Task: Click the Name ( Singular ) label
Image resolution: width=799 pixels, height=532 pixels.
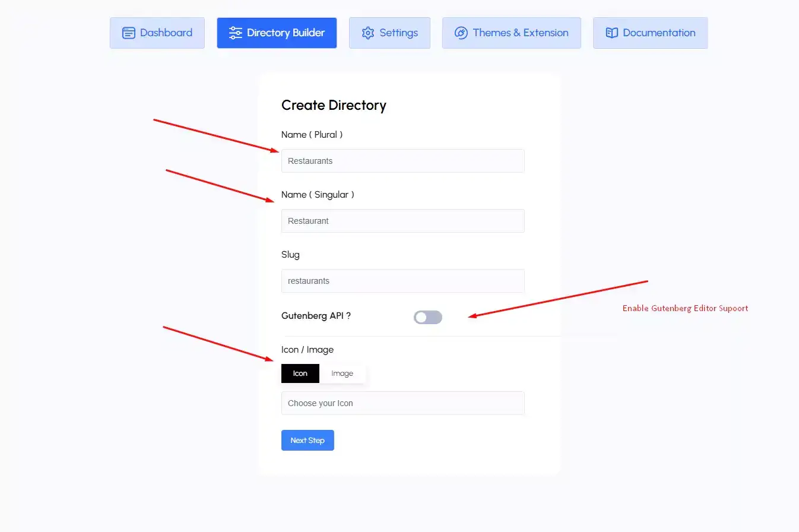Action: click(318, 195)
